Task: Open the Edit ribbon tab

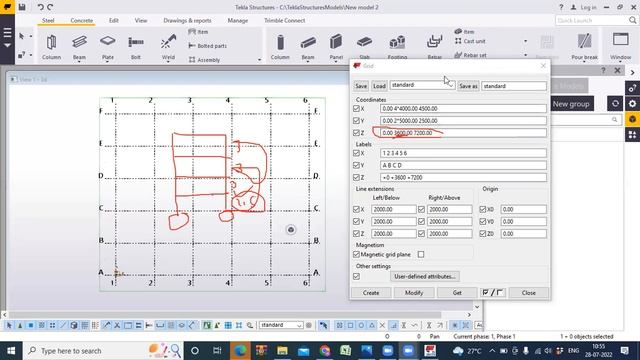Action: click(113, 20)
